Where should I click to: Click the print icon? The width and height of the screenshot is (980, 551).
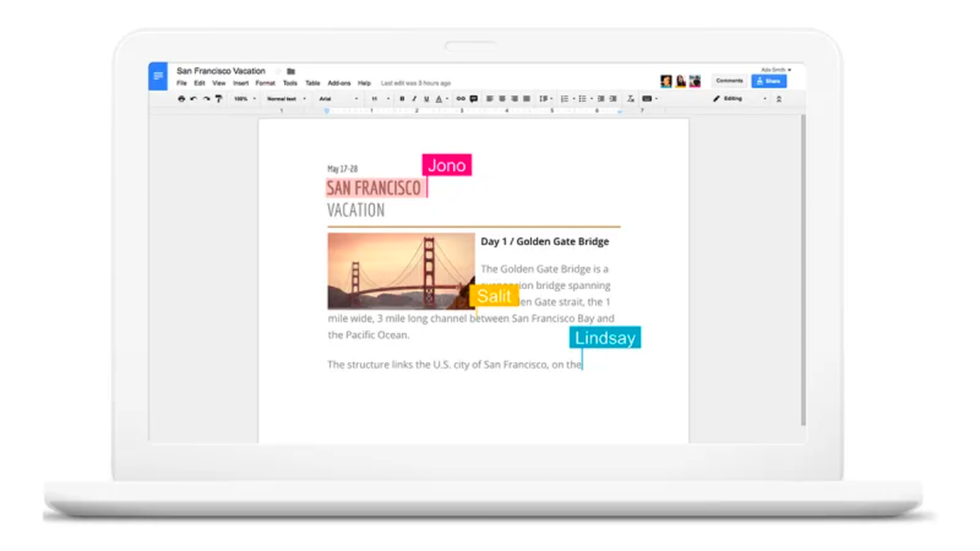(181, 99)
